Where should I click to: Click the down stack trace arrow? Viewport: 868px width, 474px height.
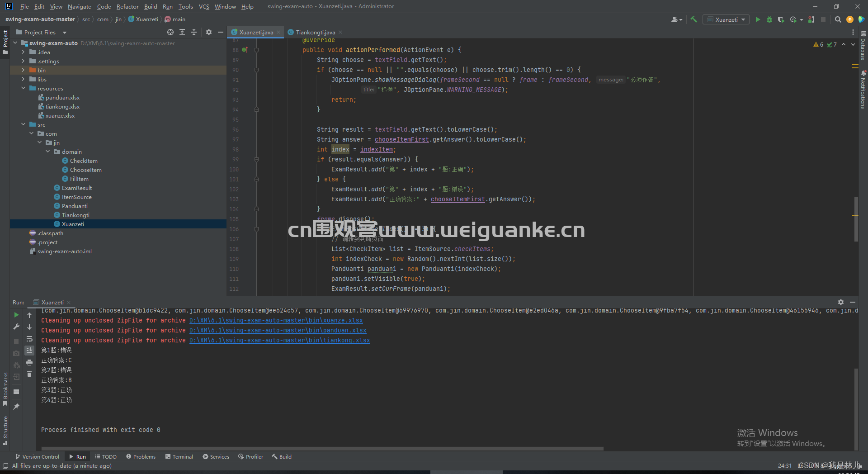(x=29, y=327)
